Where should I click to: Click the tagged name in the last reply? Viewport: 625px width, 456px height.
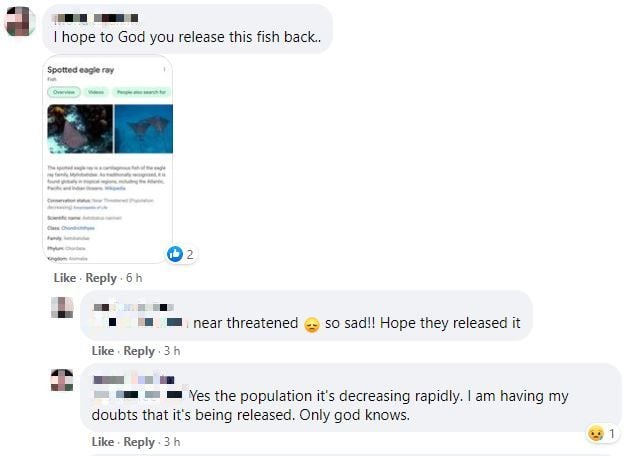138,395
